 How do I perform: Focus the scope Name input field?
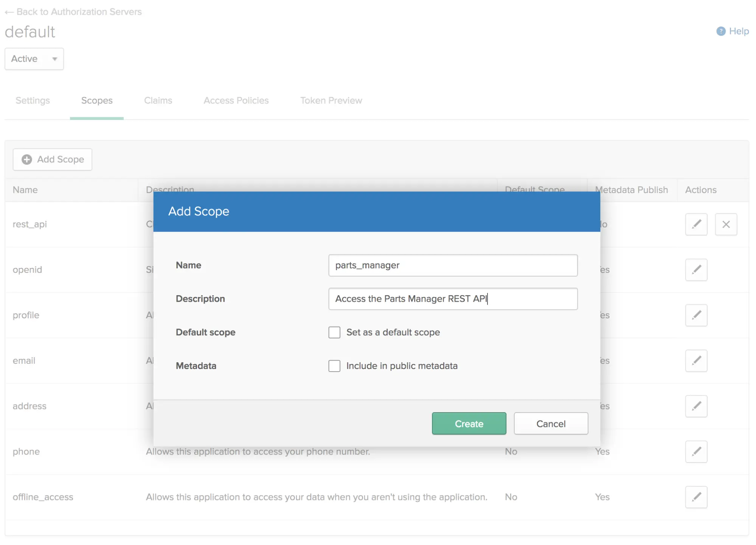[452, 265]
